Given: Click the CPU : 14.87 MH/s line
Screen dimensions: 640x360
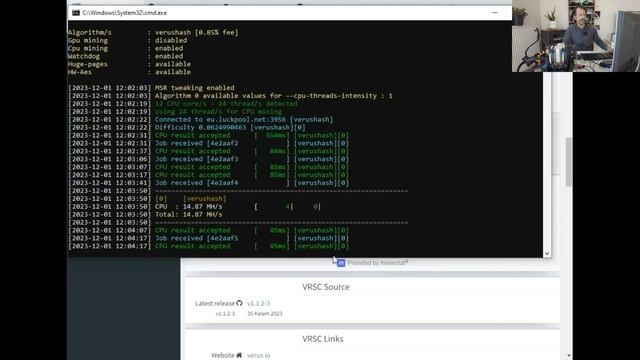Looking at the screenshot, I should [194, 207].
